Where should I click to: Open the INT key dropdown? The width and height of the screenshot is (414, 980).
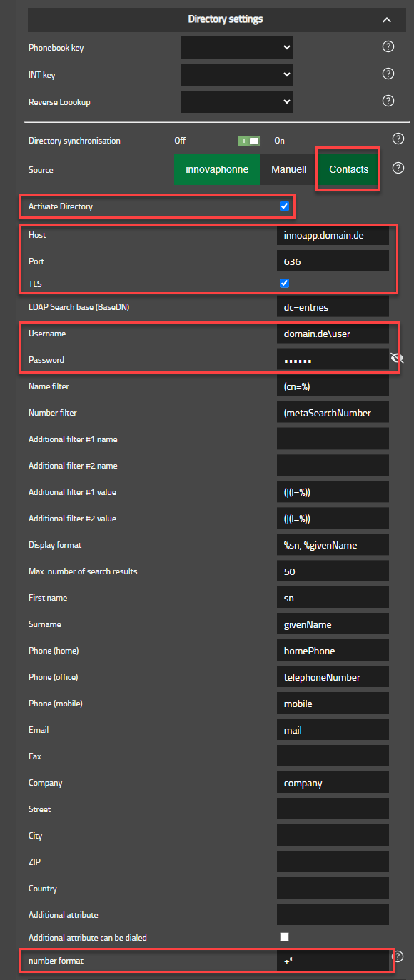point(237,74)
